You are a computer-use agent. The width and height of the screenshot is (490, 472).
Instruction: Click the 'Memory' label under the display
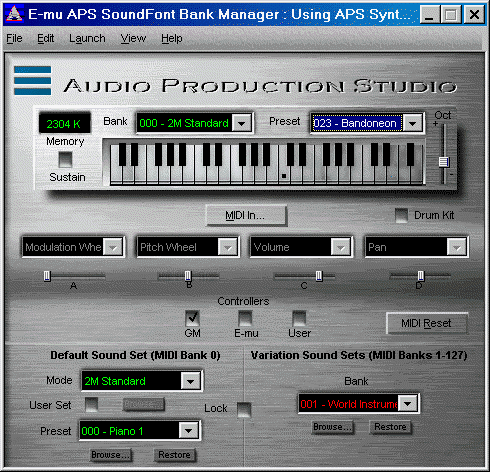(x=65, y=141)
